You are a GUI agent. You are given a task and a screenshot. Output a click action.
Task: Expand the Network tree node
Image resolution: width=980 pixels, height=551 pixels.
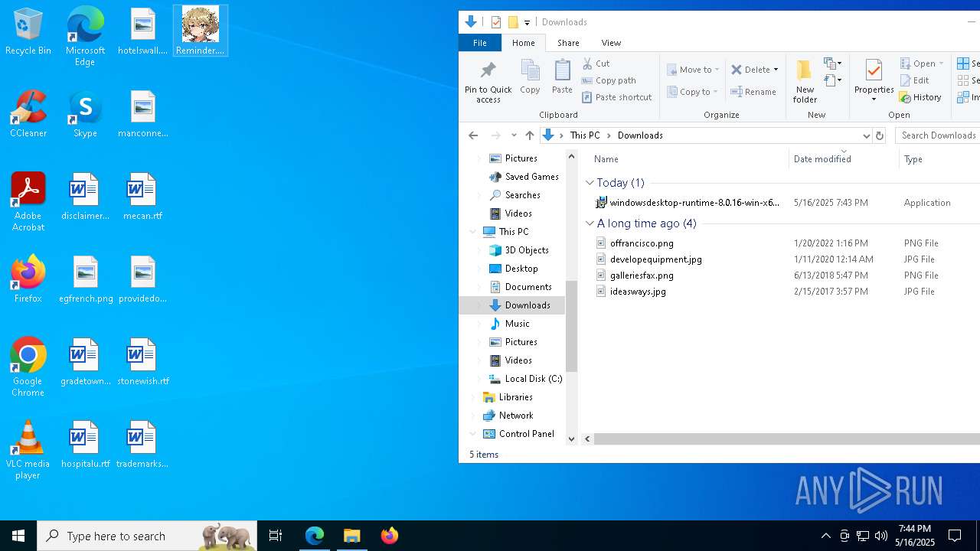[473, 416]
